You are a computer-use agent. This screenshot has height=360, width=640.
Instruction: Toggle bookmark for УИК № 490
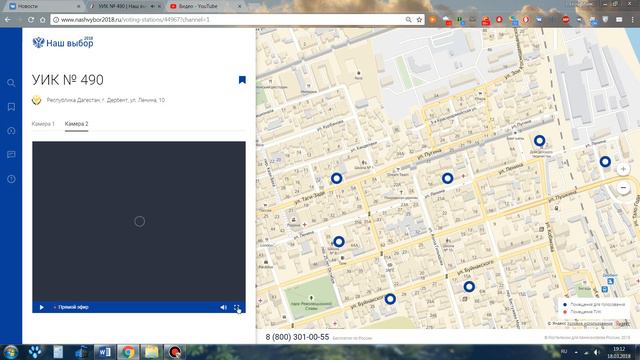(242, 80)
